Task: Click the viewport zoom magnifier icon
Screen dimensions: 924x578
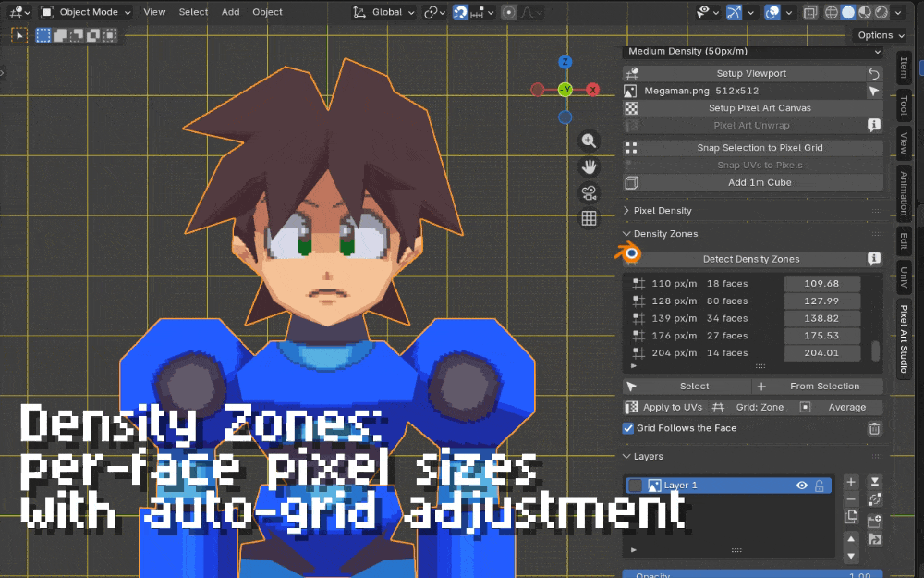Action: (x=589, y=141)
